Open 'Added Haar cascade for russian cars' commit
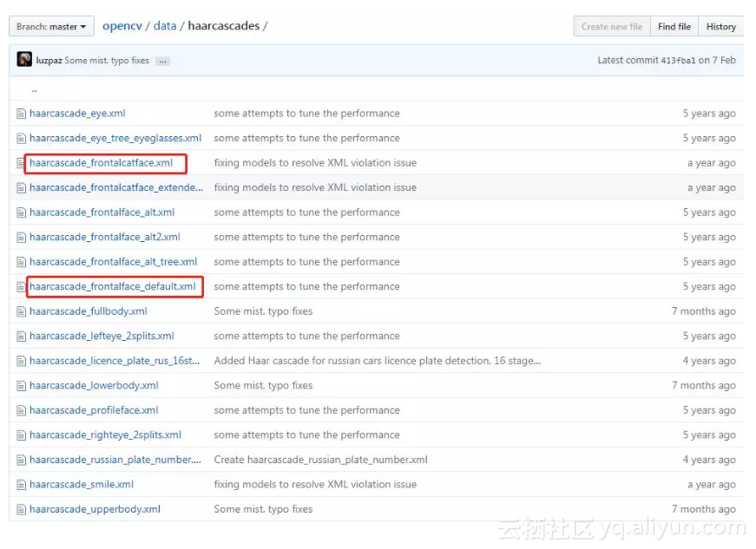 tap(378, 361)
